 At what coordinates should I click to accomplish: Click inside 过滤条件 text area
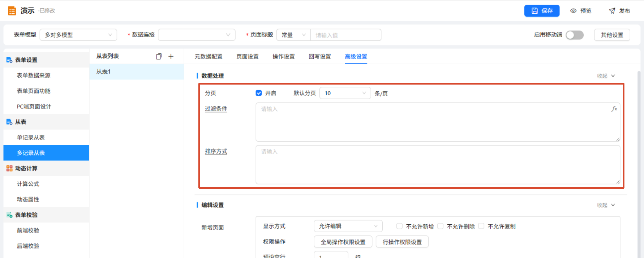click(x=438, y=122)
